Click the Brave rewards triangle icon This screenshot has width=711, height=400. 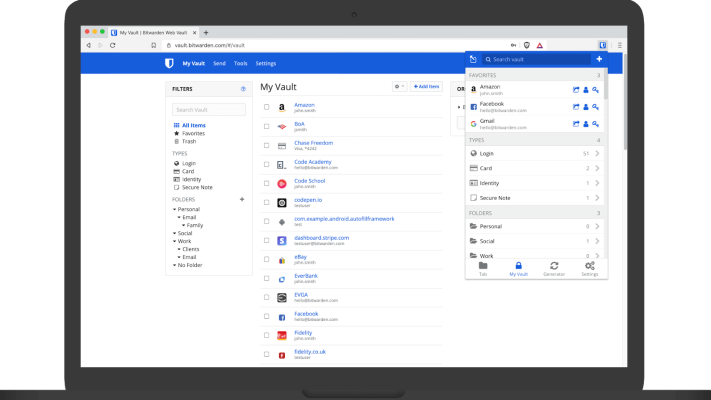point(540,45)
